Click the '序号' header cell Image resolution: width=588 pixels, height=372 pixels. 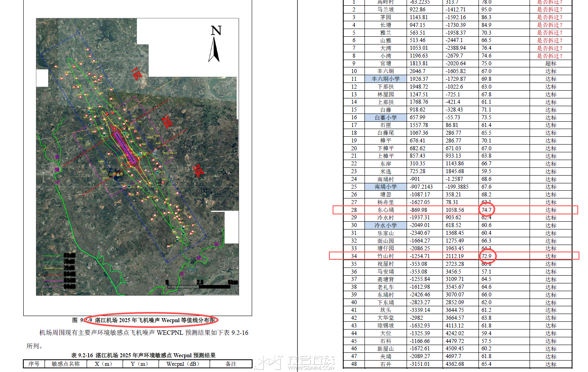tap(34, 364)
